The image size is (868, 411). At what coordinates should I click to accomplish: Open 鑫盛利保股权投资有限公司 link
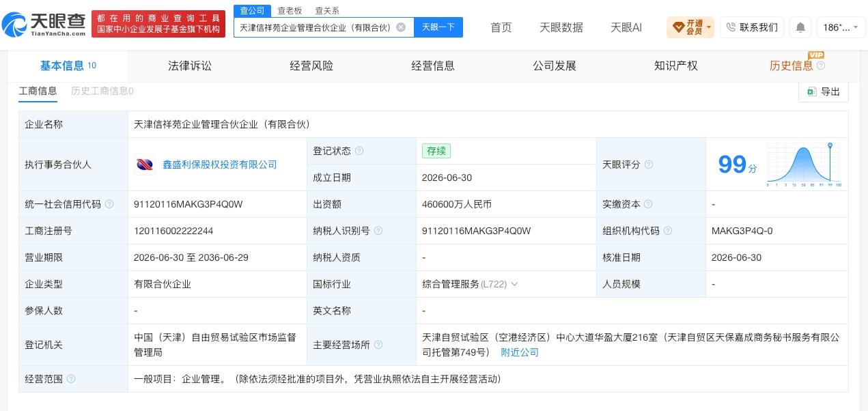click(x=220, y=165)
